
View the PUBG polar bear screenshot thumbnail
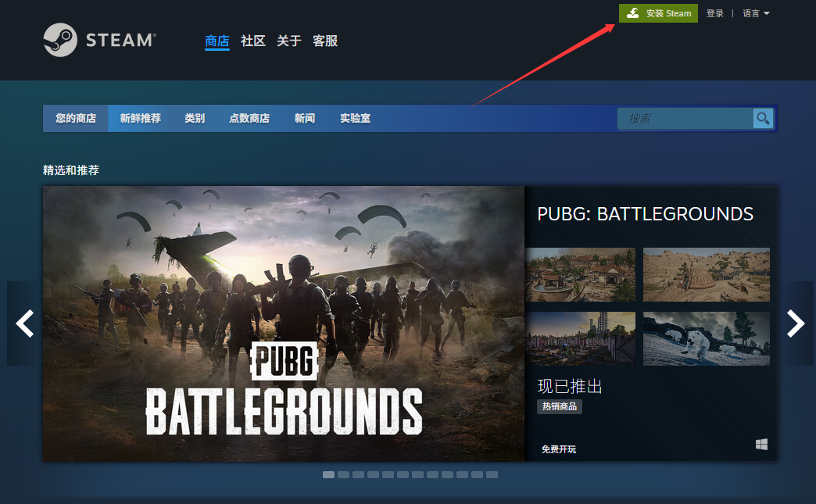[x=707, y=338]
